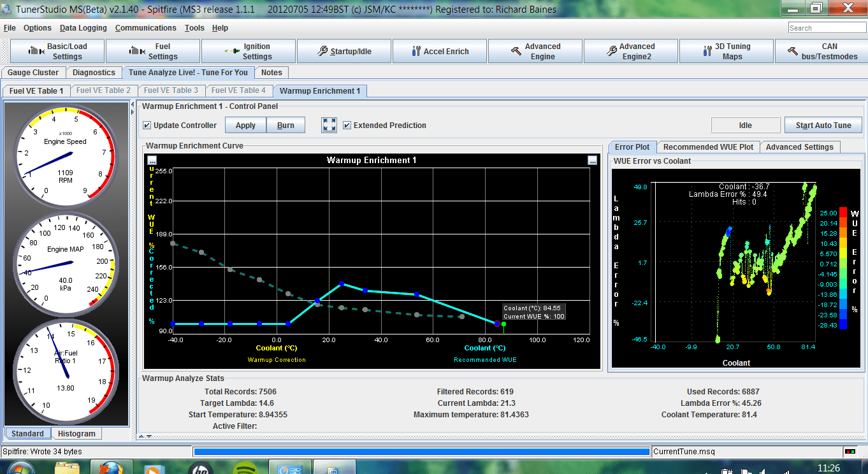Click the WUE Error color scale legend
This screenshot has width=868, height=474.
843,268
